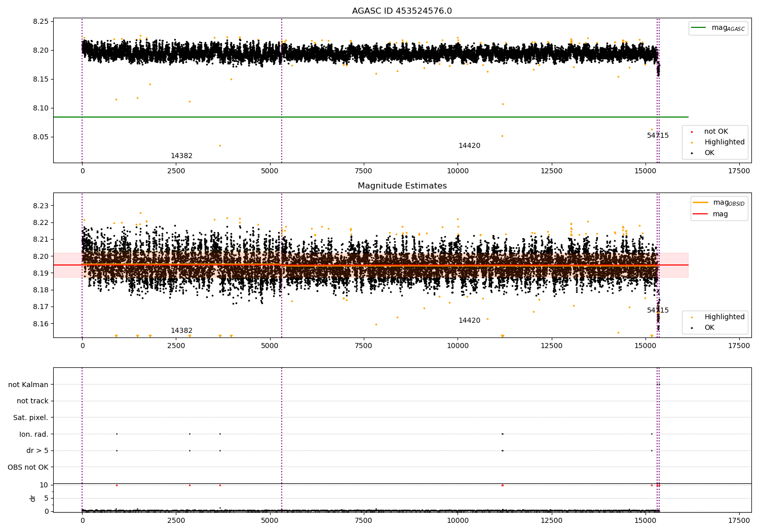
Task: Click 'OK' legend entry beneath 'not OK'
Action: (x=703, y=153)
